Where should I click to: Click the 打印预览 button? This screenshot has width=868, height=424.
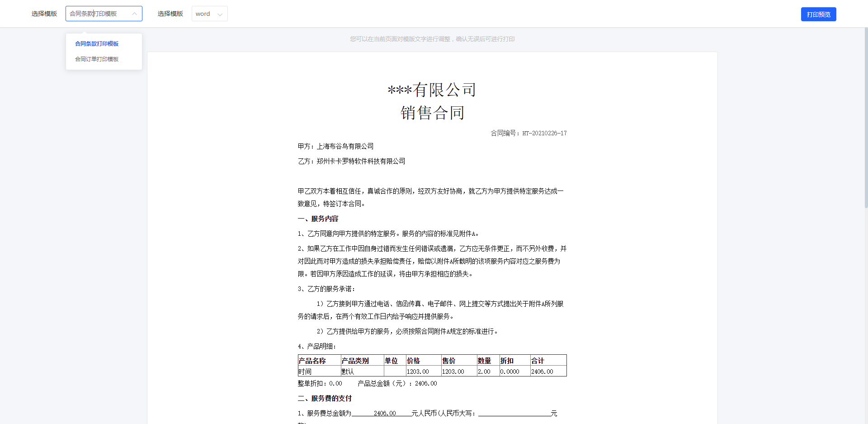click(x=818, y=14)
